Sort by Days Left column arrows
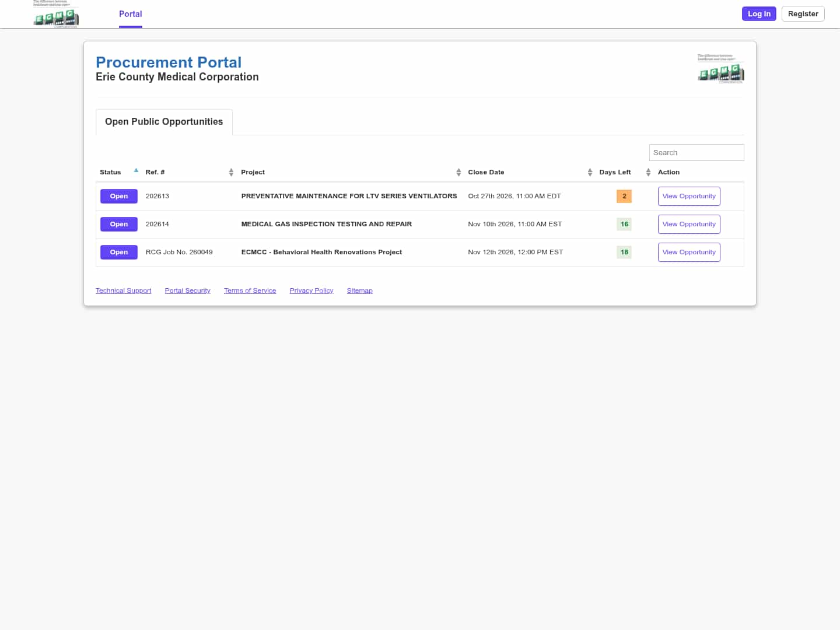Screen dimensions: 840x630 (x=648, y=172)
